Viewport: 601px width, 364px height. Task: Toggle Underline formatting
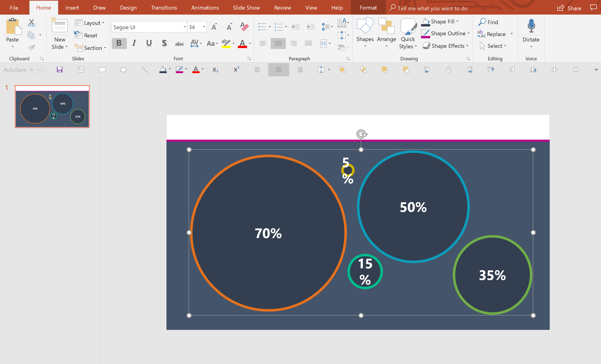tap(149, 43)
